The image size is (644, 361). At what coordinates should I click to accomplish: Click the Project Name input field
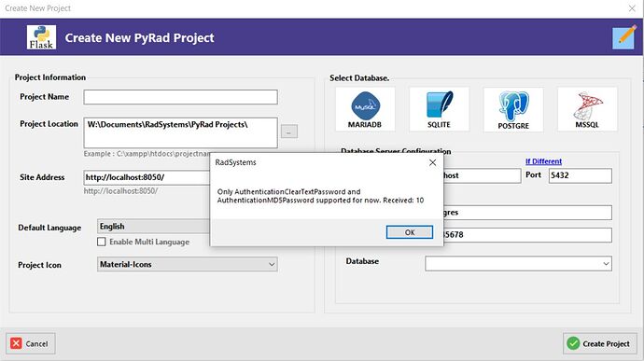tap(181, 97)
